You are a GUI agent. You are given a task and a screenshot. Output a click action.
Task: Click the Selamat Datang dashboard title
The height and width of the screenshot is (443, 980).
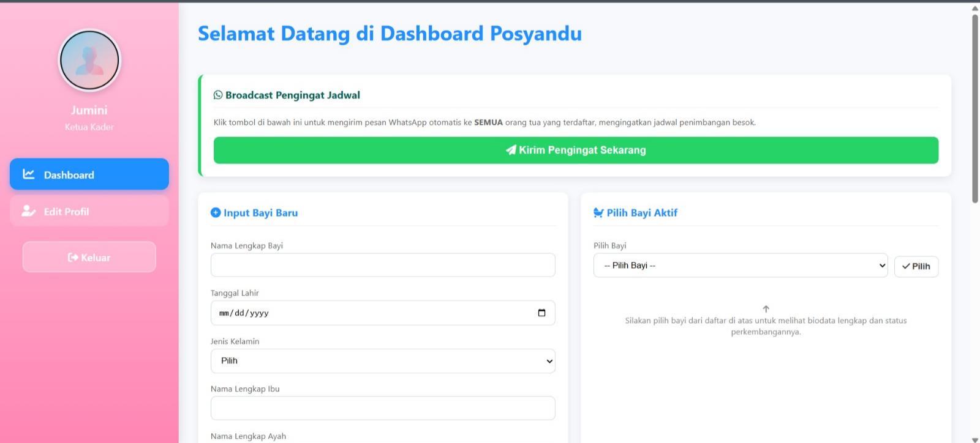(x=390, y=34)
